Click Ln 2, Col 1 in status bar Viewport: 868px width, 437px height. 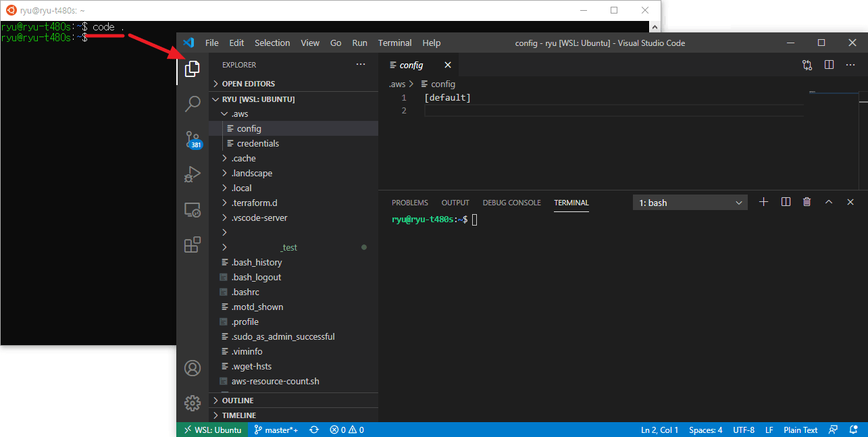[x=659, y=430]
